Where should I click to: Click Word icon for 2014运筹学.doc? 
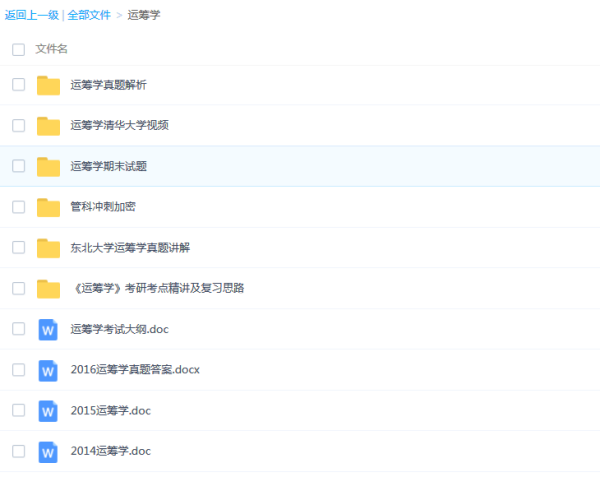coord(48,451)
